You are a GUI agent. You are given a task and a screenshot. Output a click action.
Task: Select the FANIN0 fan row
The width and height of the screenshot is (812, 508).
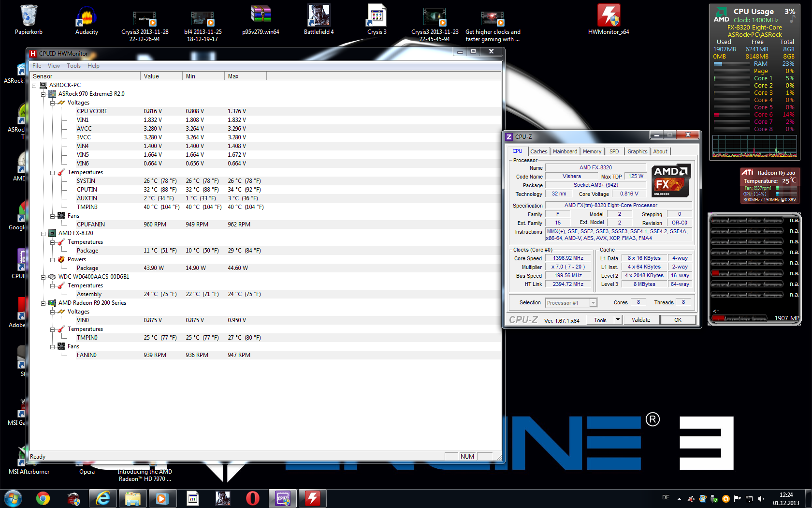click(x=265, y=355)
